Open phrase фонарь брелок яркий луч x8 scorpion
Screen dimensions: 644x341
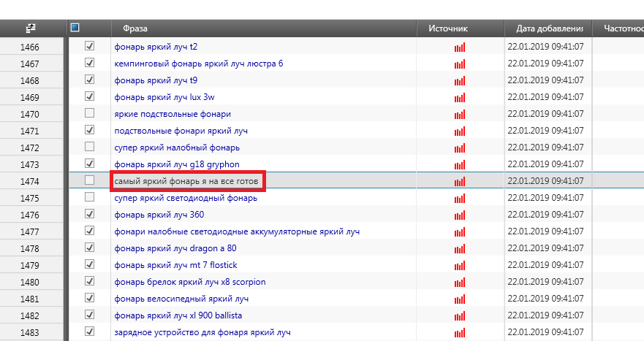coord(190,282)
